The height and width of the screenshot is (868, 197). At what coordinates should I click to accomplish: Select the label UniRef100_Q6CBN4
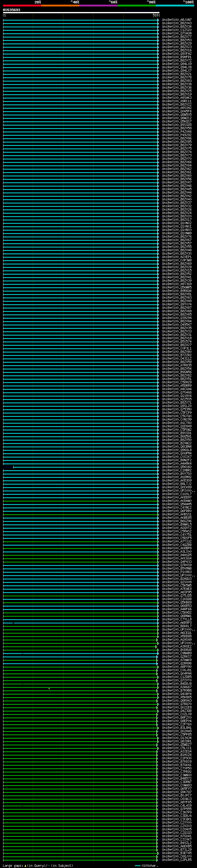(177, 446)
